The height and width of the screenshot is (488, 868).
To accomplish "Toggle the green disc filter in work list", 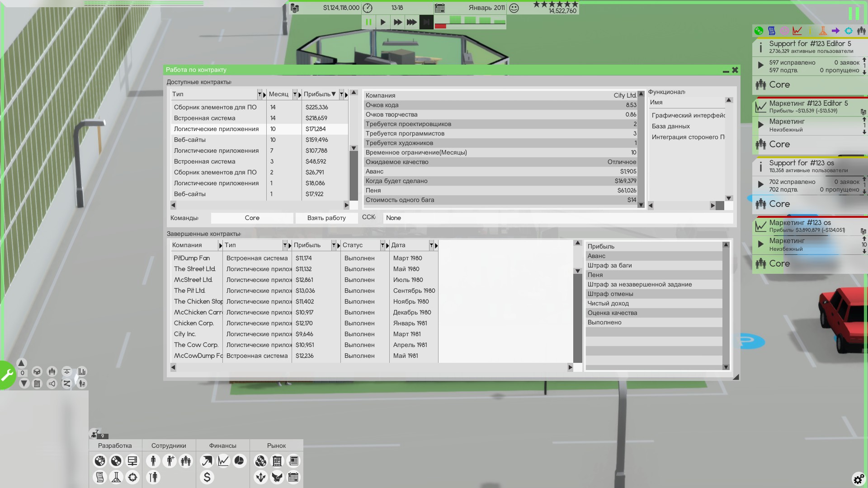I will [759, 31].
